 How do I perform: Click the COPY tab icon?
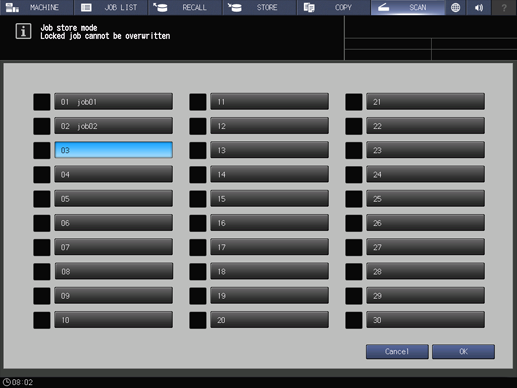pyautogui.click(x=309, y=7)
